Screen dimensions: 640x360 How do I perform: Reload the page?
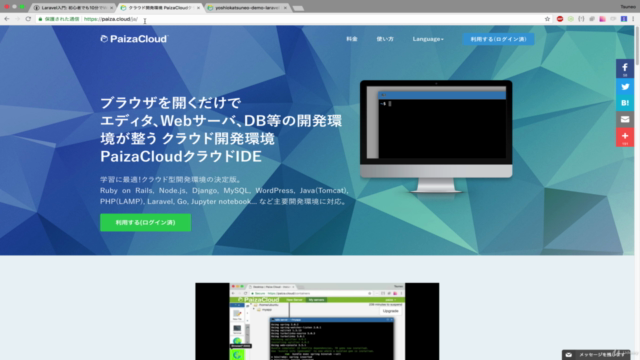(28, 19)
